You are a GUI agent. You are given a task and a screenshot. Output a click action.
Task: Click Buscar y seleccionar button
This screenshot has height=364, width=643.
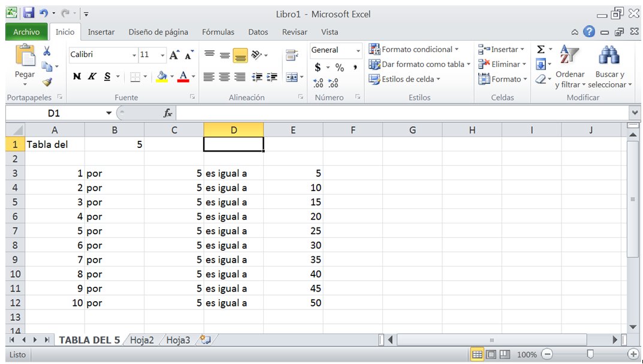click(x=610, y=67)
